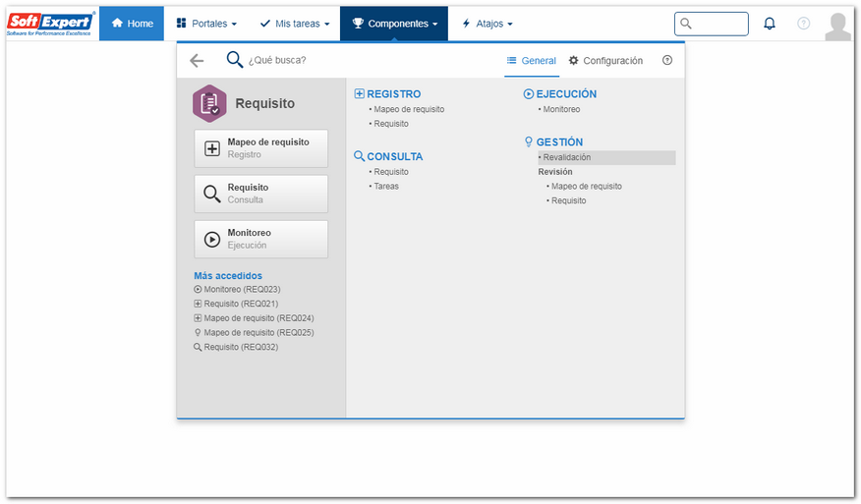
Task: Click the purple Requisito component icon
Action: [209, 103]
